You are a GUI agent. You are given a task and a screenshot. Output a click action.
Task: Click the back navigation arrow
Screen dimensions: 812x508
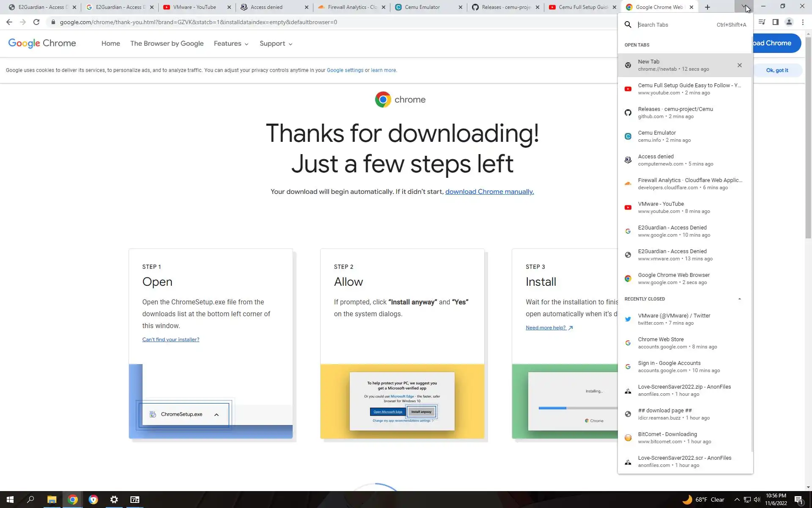pos(9,22)
